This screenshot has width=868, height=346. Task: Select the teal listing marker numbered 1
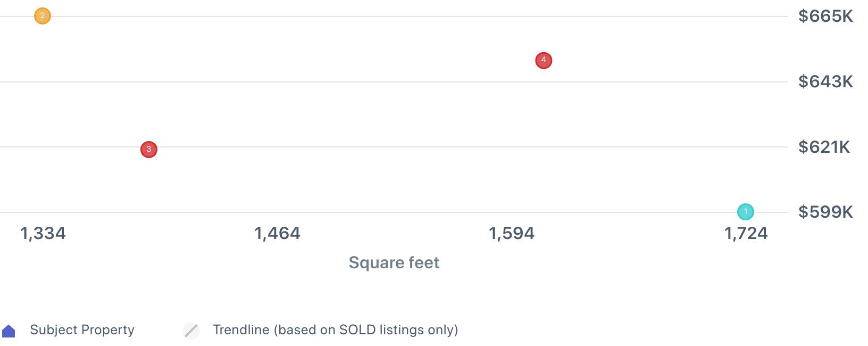click(746, 212)
